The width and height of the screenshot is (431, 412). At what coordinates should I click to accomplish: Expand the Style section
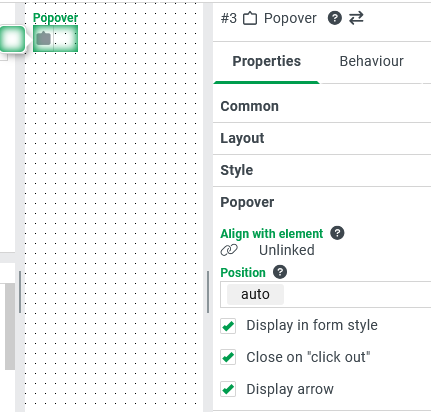coord(322,170)
